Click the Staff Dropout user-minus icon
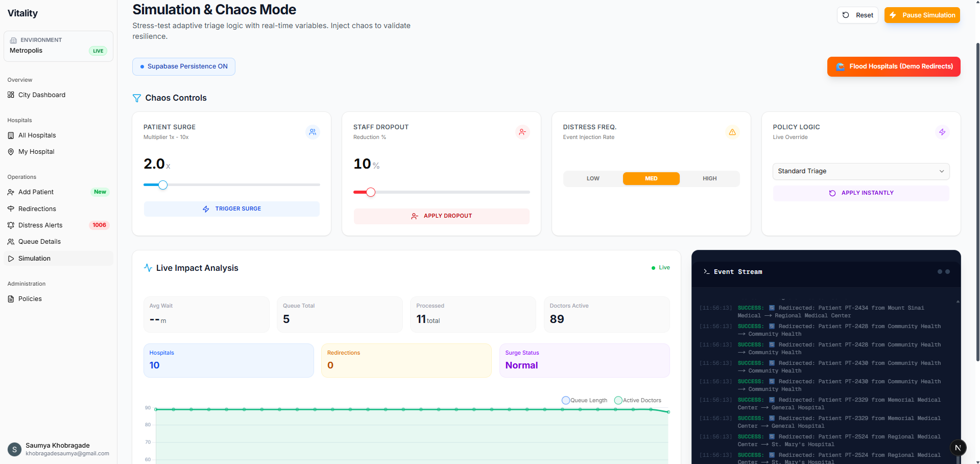 (522, 132)
